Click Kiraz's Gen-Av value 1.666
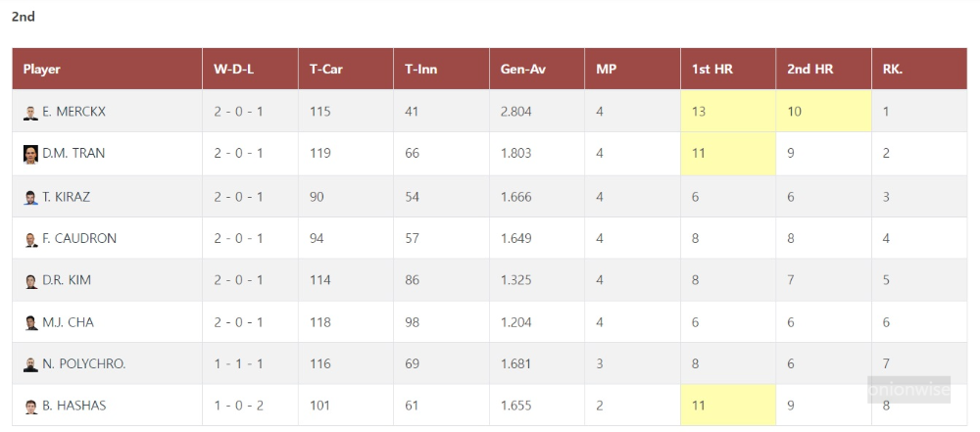 pyautogui.click(x=516, y=197)
